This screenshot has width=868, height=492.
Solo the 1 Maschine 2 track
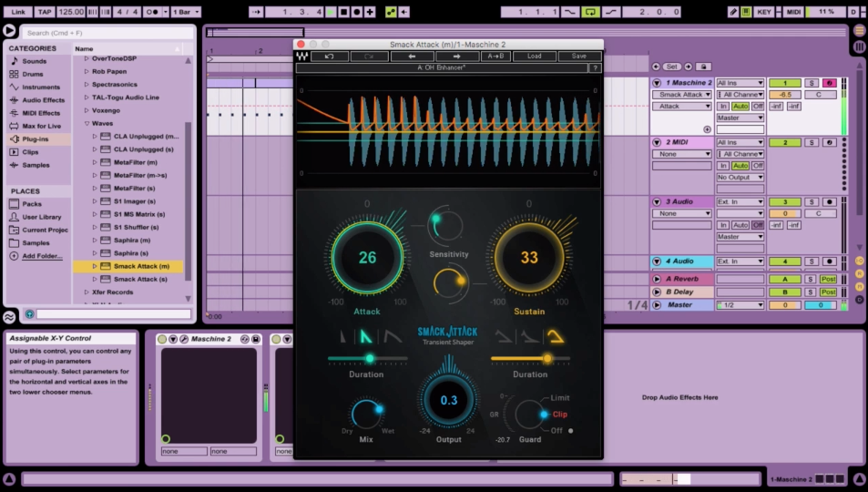812,83
